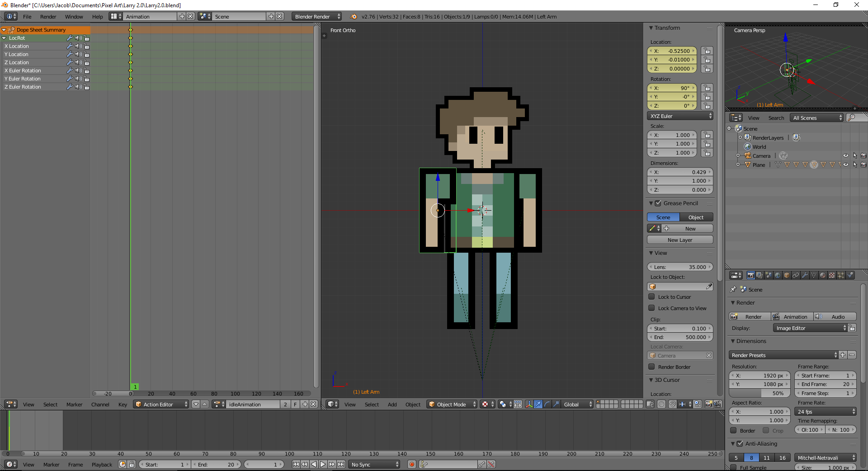The width and height of the screenshot is (868, 471).
Task: Open the Render Layers properties tab icon
Action: [759, 275]
